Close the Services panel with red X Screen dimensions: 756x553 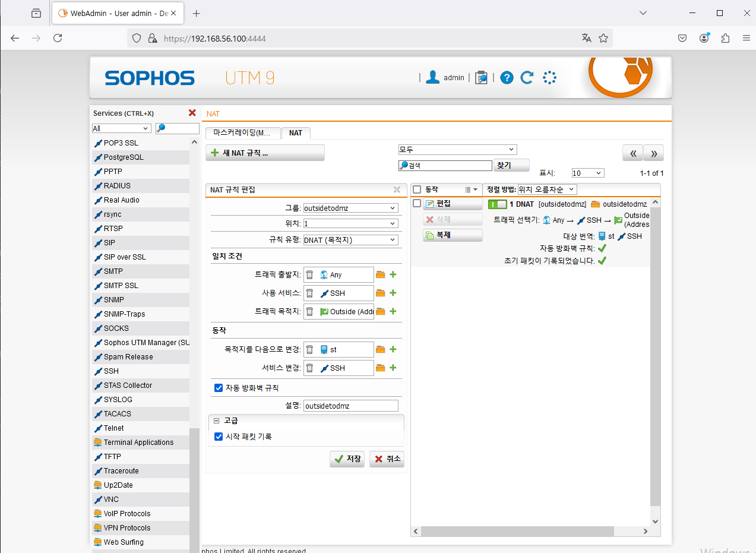(192, 113)
